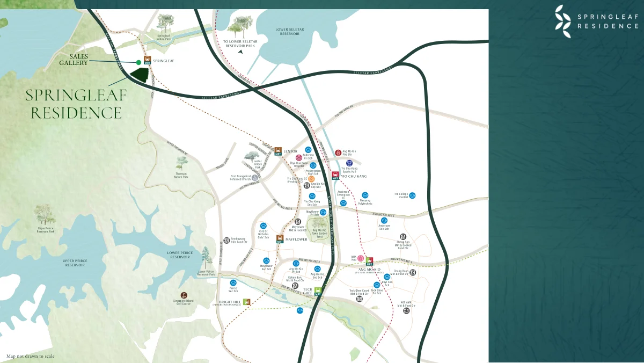Click the Yio Chu Kang MRT icon
This screenshot has height=363, width=644.
(x=335, y=176)
